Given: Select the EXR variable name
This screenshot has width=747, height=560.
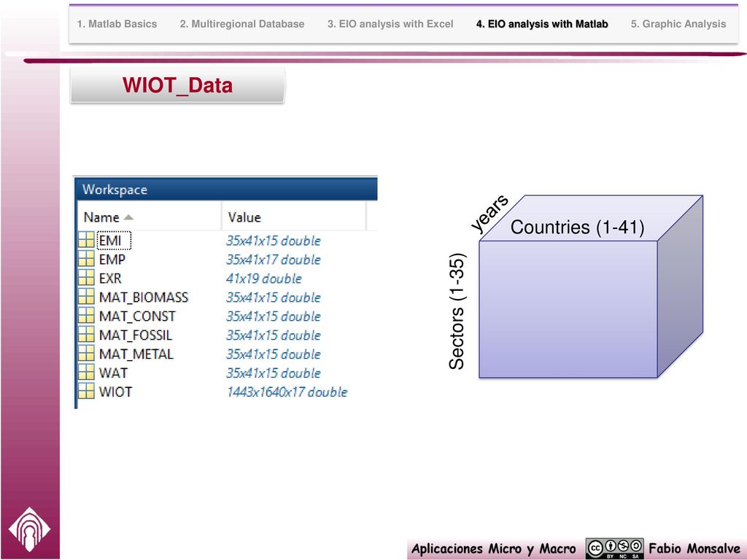Looking at the screenshot, I should click(x=110, y=278).
